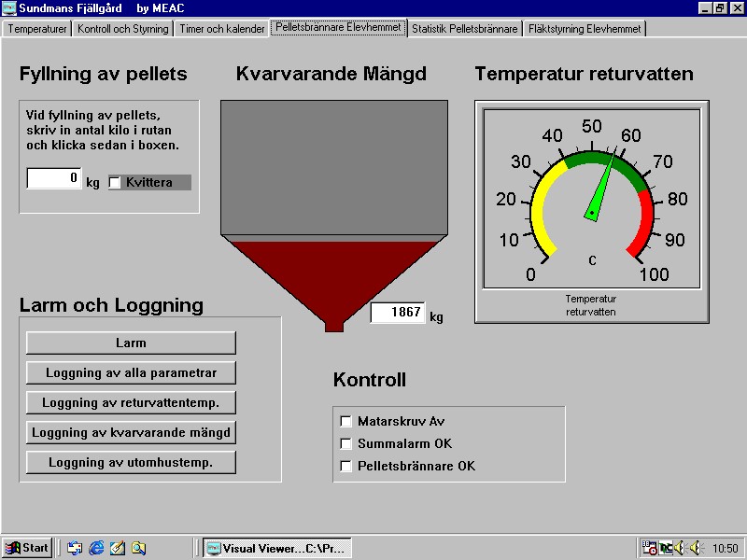Click the Larm button

131,343
